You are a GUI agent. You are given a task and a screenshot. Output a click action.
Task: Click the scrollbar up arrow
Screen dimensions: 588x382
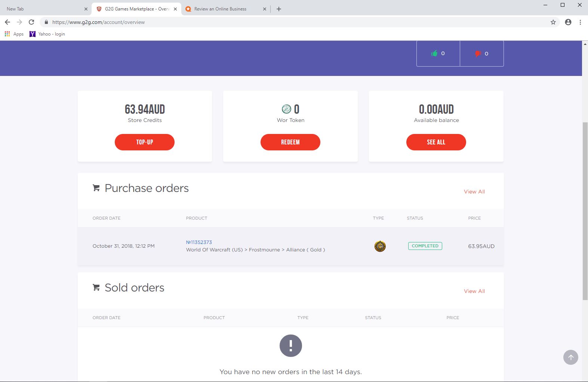coord(585,44)
